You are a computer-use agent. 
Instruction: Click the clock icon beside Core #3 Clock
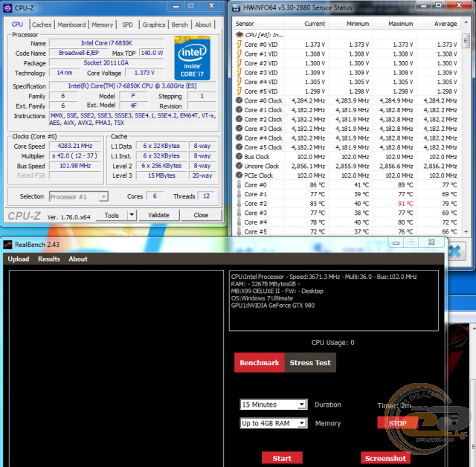239,129
